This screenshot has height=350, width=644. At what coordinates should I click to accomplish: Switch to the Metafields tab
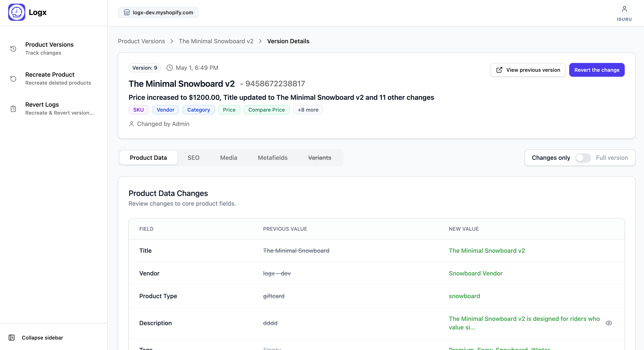pyautogui.click(x=273, y=158)
